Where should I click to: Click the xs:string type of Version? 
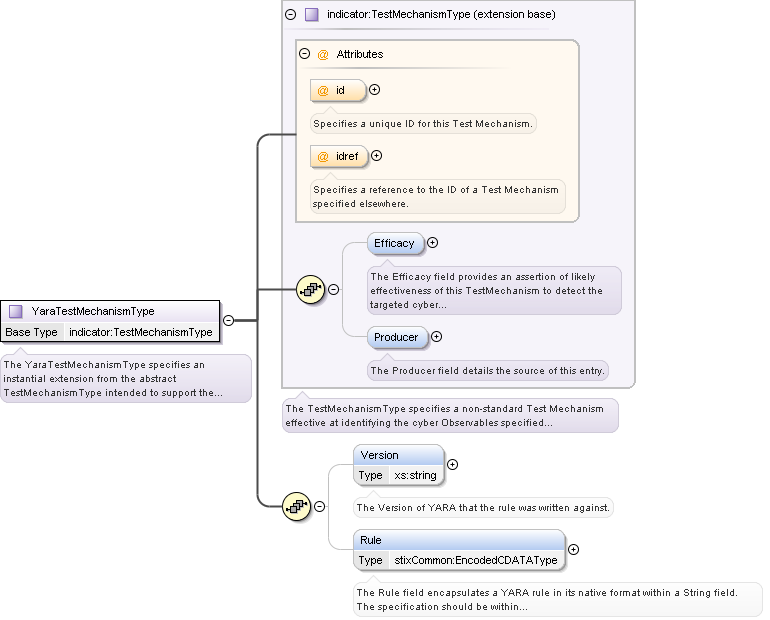pos(415,475)
